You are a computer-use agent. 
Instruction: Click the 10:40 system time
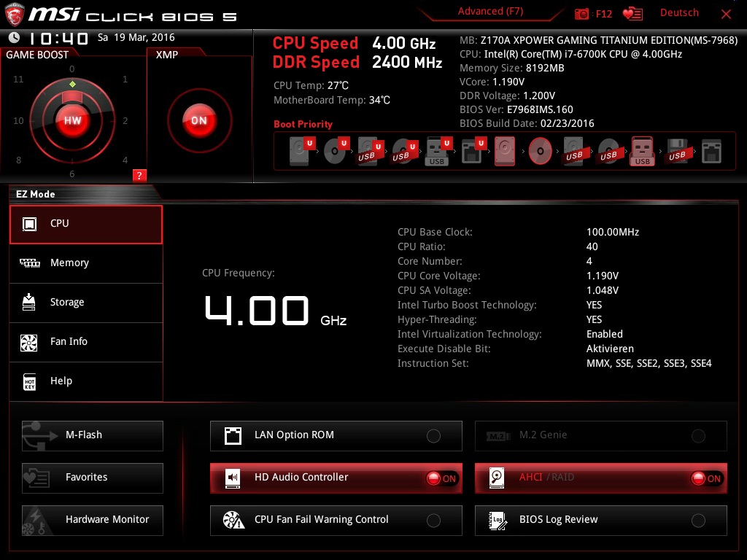59,38
